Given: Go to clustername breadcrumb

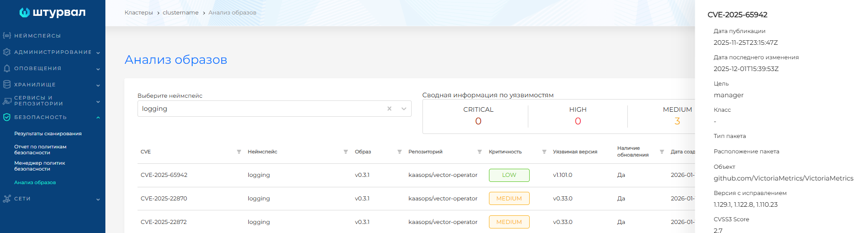Looking at the screenshot, I should [x=180, y=13].
